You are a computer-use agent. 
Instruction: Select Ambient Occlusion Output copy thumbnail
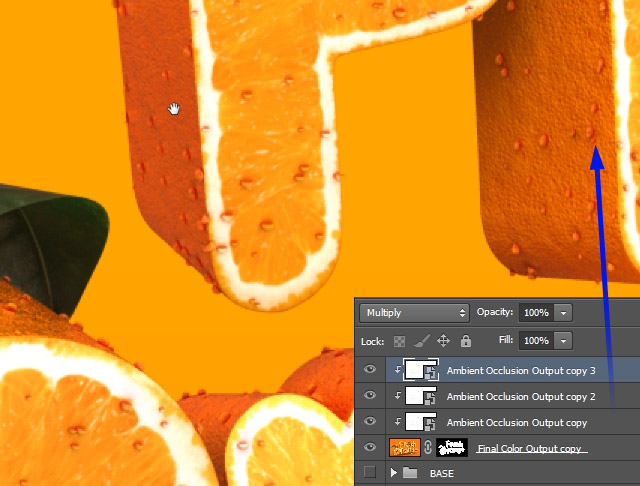(421, 422)
